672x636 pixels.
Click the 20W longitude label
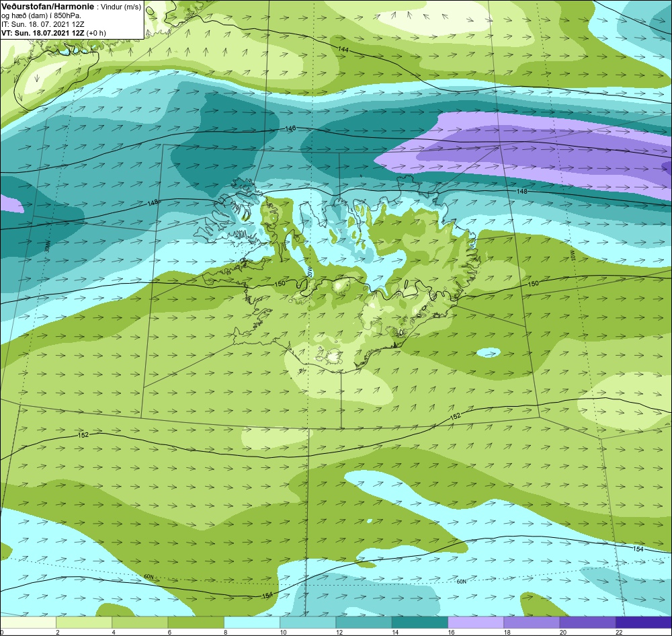click(309, 272)
